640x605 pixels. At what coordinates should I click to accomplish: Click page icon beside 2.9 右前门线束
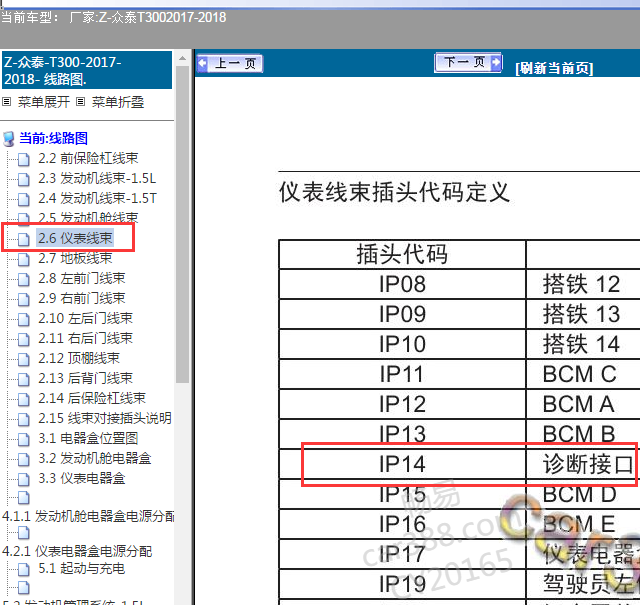click(x=24, y=299)
